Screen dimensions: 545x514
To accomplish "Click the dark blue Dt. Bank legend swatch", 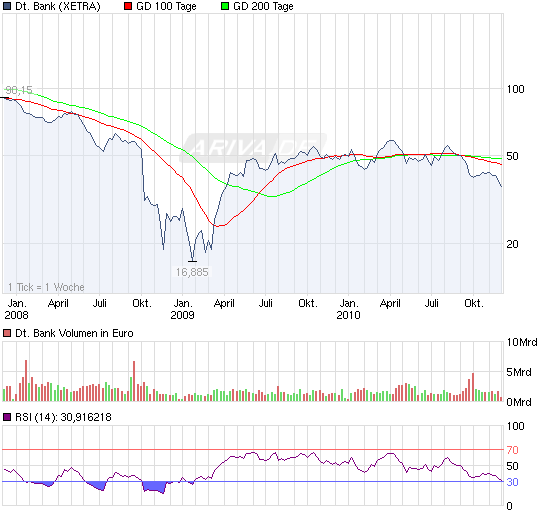I will tap(7, 6).
